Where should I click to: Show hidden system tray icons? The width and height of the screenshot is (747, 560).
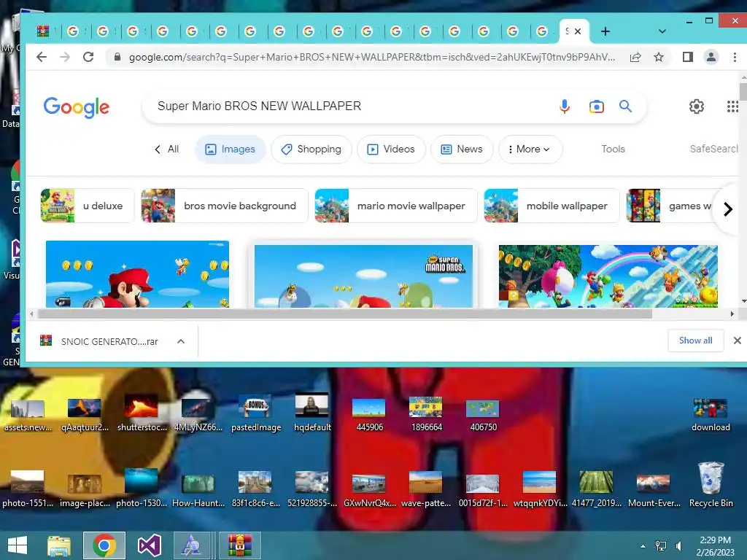643,546
